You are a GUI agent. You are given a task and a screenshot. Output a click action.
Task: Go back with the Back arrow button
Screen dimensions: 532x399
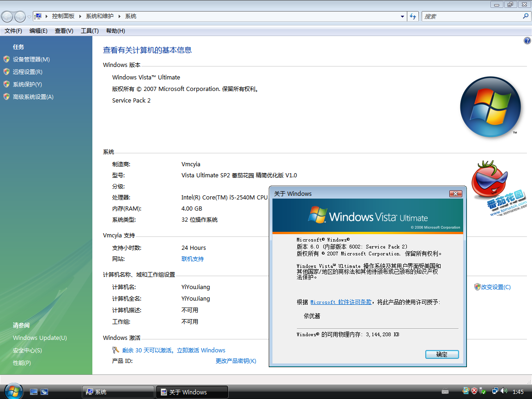tap(7, 16)
